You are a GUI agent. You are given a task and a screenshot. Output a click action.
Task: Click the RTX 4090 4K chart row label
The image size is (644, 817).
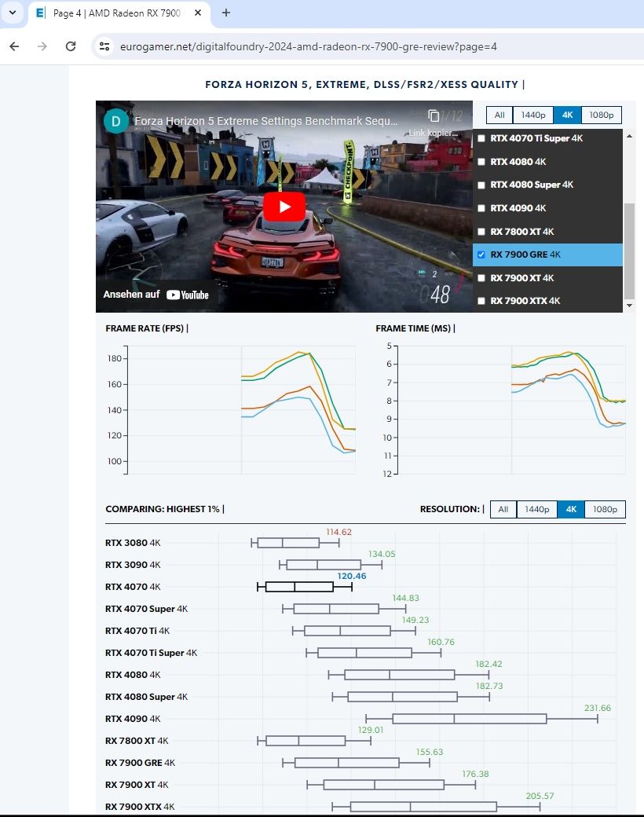pyautogui.click(x=133, y=719)
